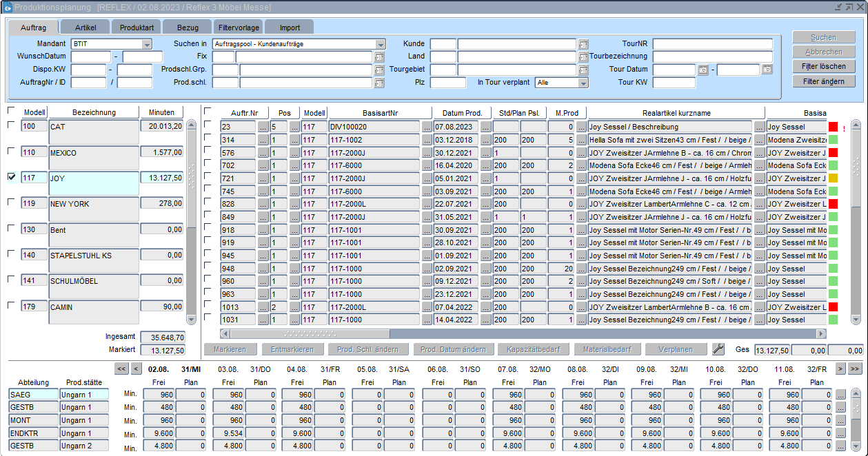The height and width of the screenshot is (456, 868).
Task: Uncheck the JOY model 117 checkbox
Action: [x=12, y=177]
